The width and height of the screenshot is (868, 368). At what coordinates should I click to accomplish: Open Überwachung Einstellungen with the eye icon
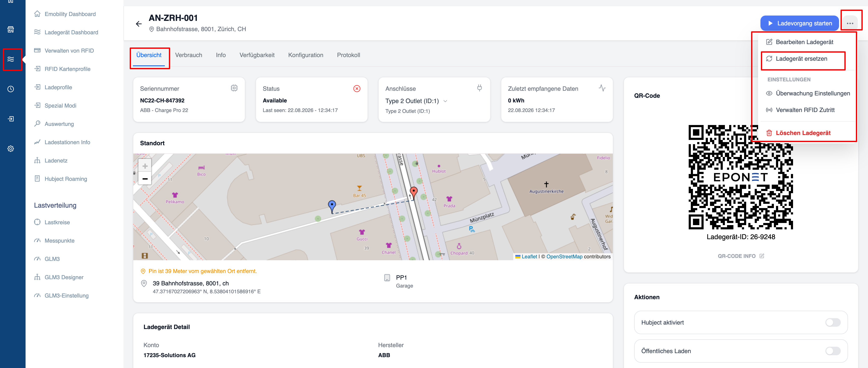pos(808,93)
